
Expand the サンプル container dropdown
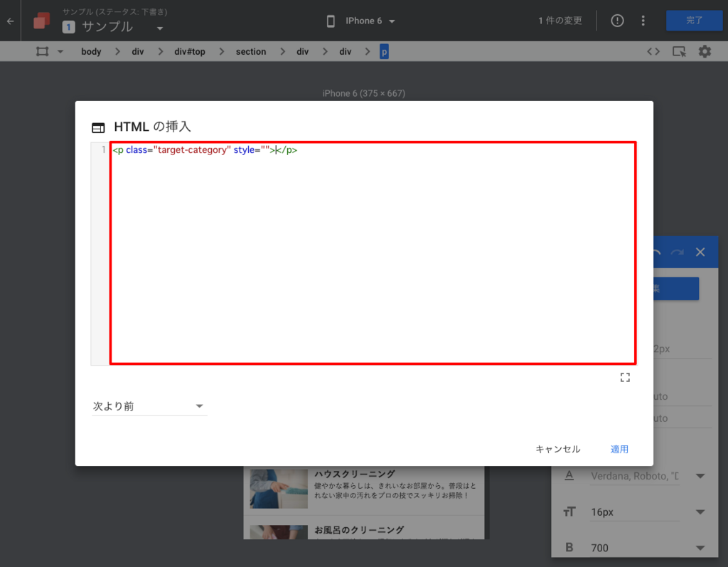click(160, 27)
